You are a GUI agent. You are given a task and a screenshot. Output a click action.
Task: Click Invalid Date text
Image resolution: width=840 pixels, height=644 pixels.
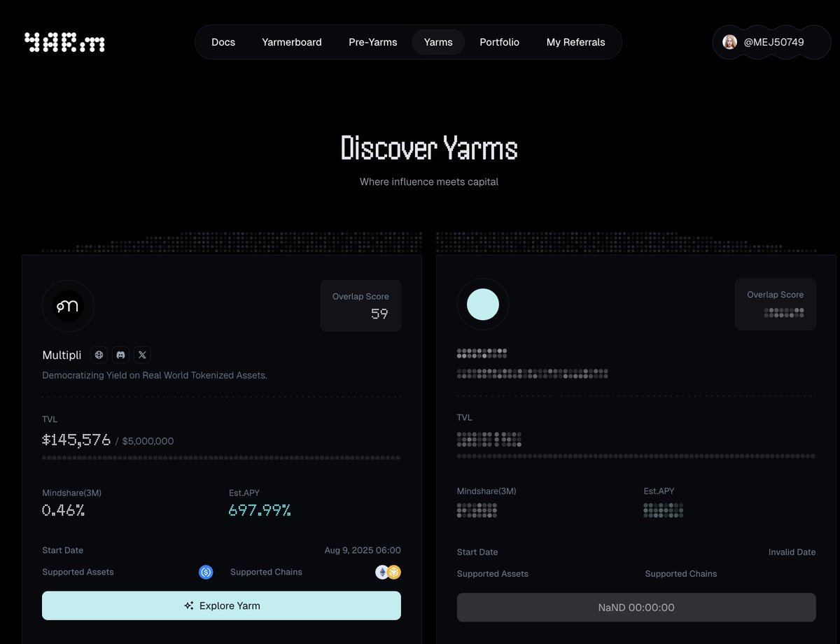792,552
